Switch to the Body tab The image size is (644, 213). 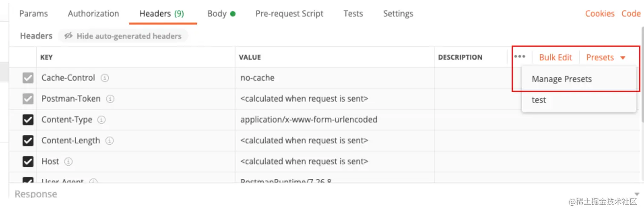(x=217, y=14)
